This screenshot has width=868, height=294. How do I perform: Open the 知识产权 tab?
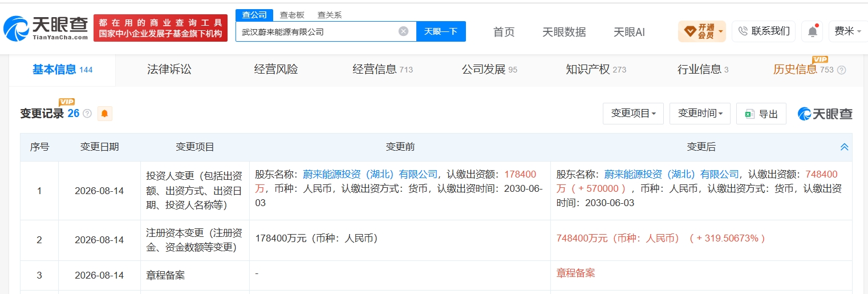click(x=596, y=70)
